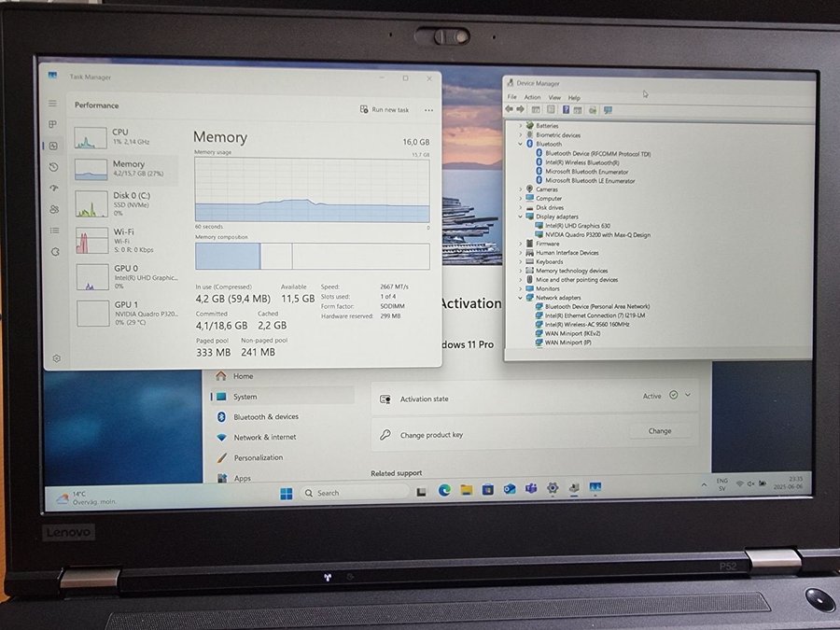840x630 pixels.
Task: Expand the Biometric devices node
Action: [x=520, y=134]
